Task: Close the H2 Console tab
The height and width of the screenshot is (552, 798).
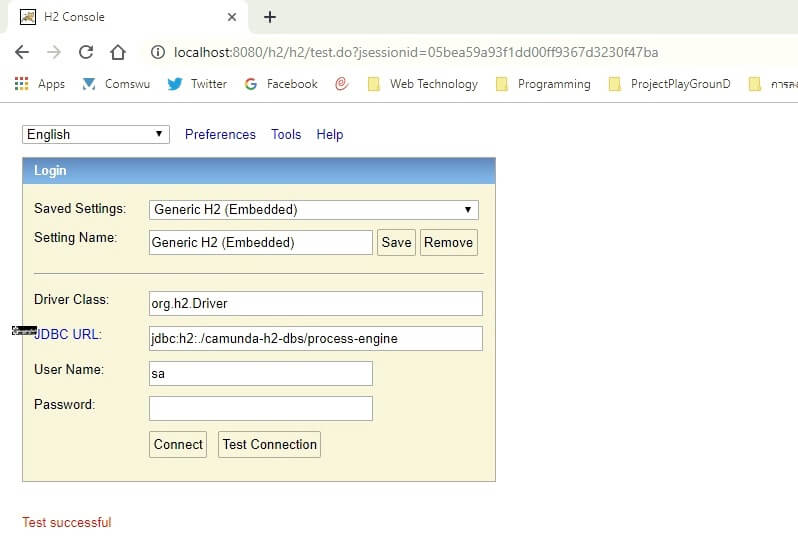Action: [232, 17]
